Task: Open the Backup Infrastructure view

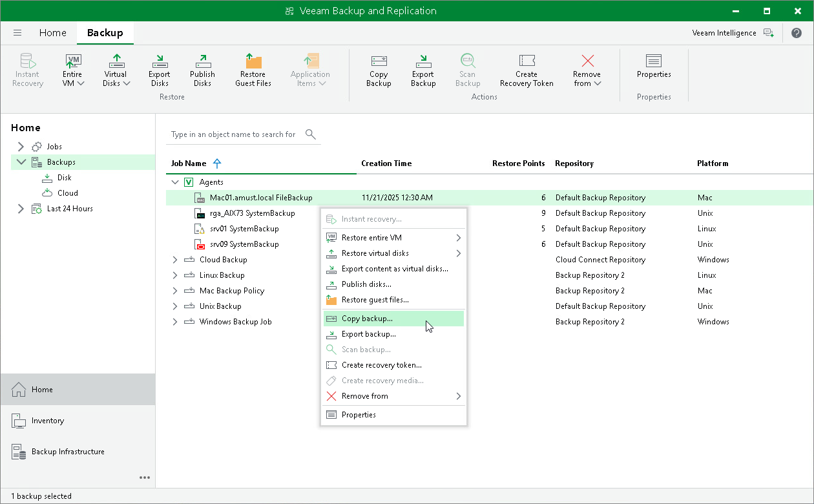Action: point(68,452)
